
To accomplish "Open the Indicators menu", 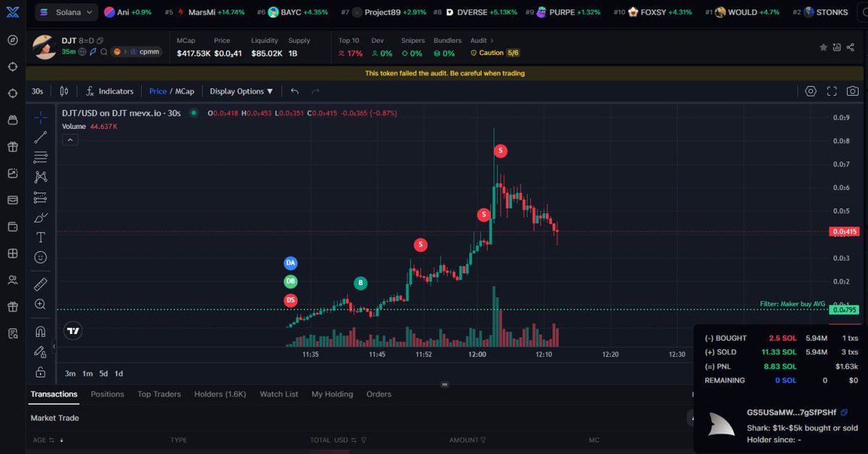I will pyautogui.click(x=109, y=91).
